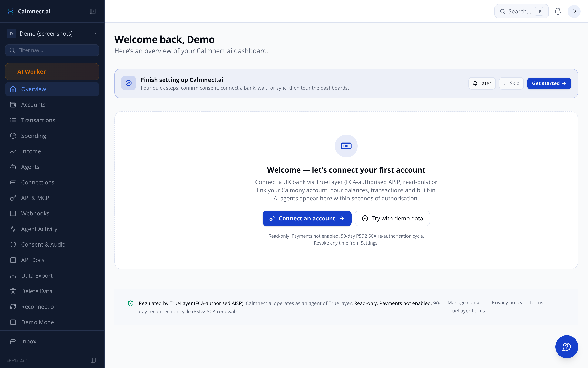This screenshot has height=368, width=588.
Task: Click the green regulated shield icon
Action: 131,303
